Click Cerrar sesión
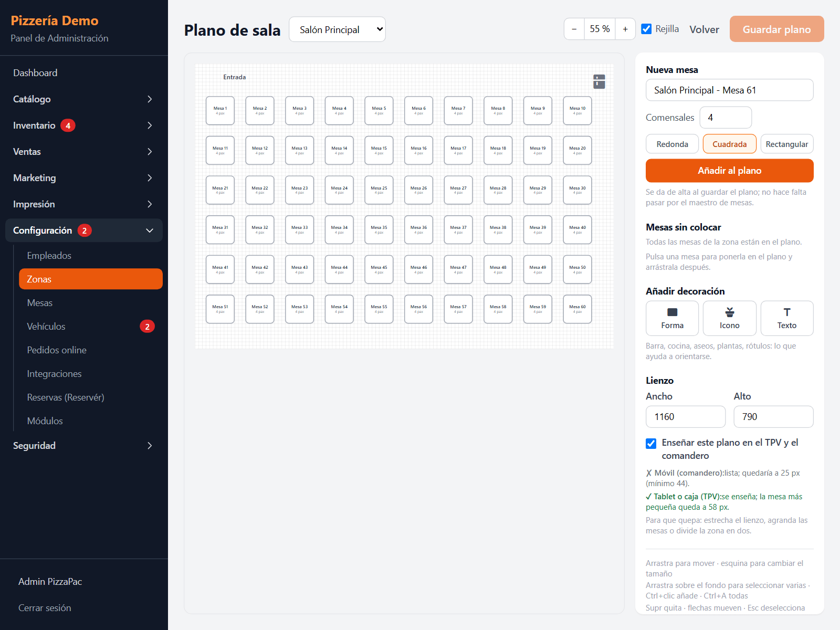Viewport: 840px width, 630px height. tap(45, 608)
